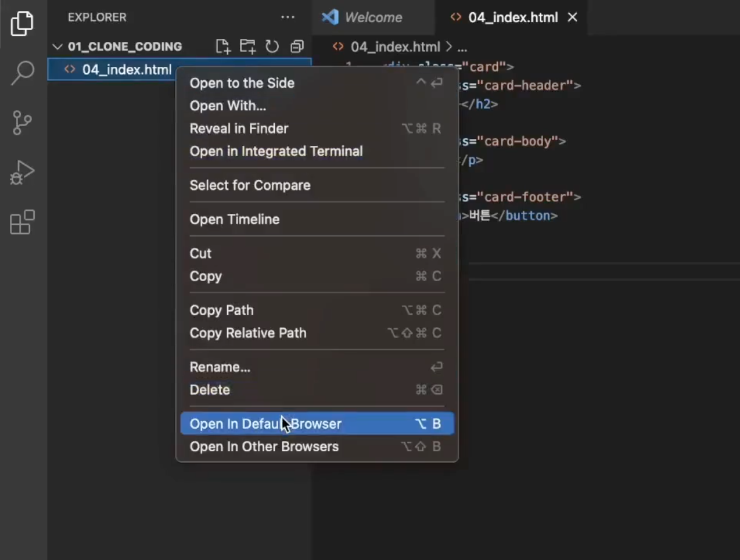
Task: Open Explorer more actions ellipsis
Action: click(288, 17)
